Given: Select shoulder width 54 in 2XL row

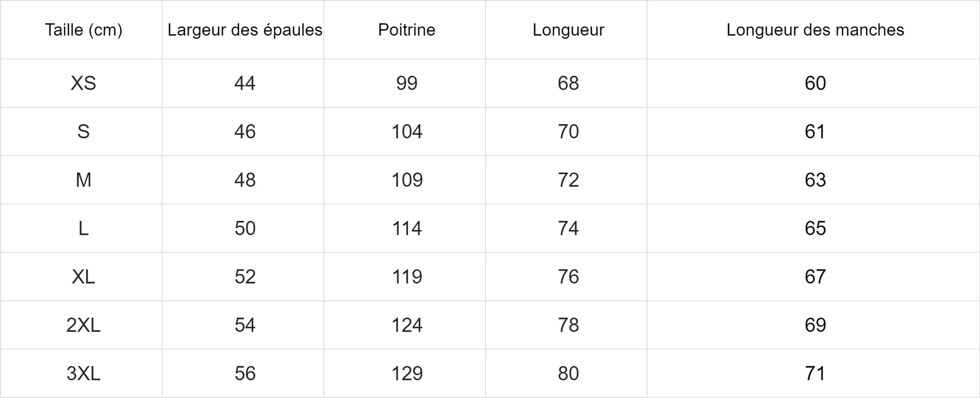Looking at the screenshot, I should tap(244, 326).
